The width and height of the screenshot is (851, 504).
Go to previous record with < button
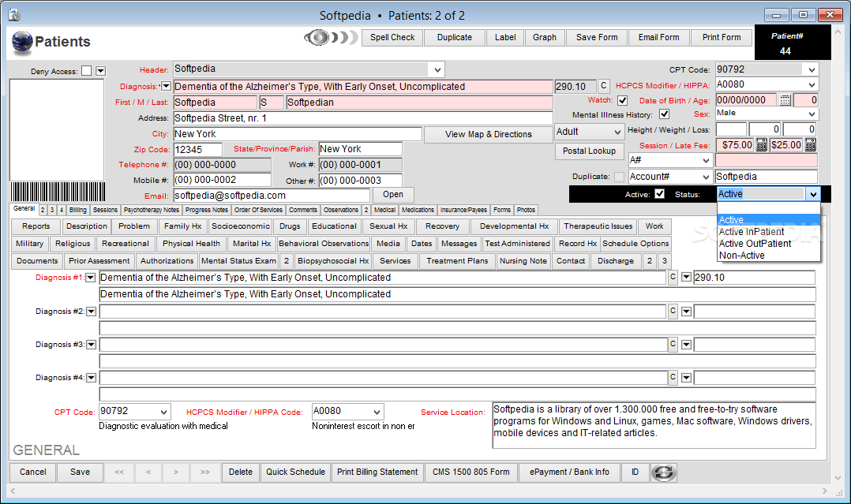[x=148, y=472]
